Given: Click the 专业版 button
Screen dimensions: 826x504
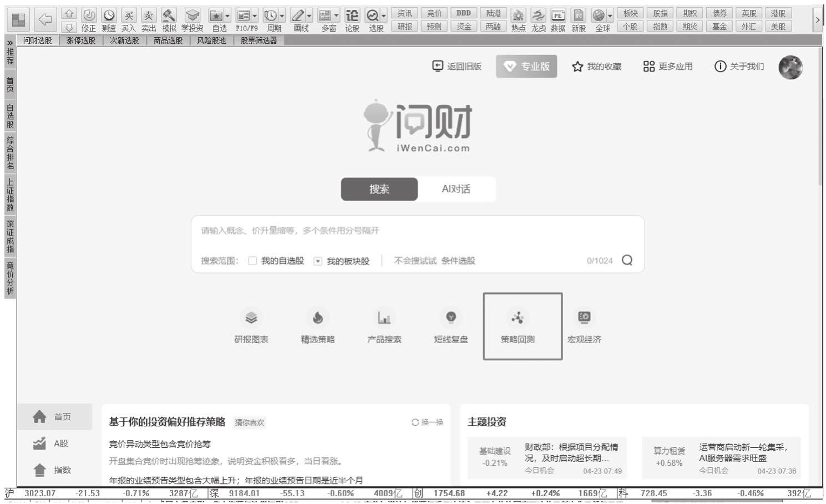Looking at the screenshot, I should 526,67.
